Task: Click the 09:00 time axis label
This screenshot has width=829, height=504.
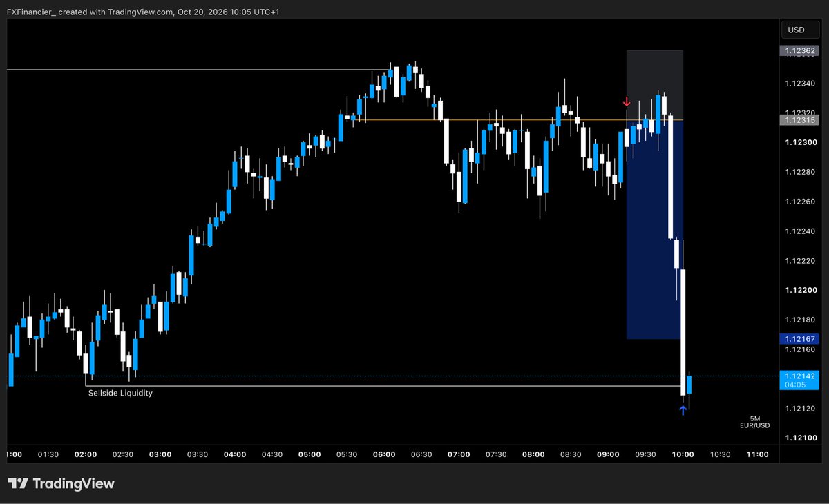Action: click(608, 454)
